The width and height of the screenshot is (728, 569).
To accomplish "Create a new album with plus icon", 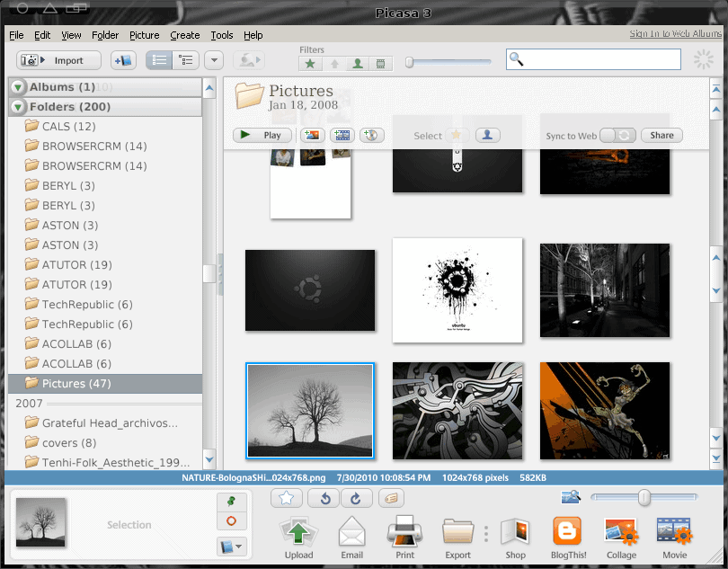I will (123, 60).
